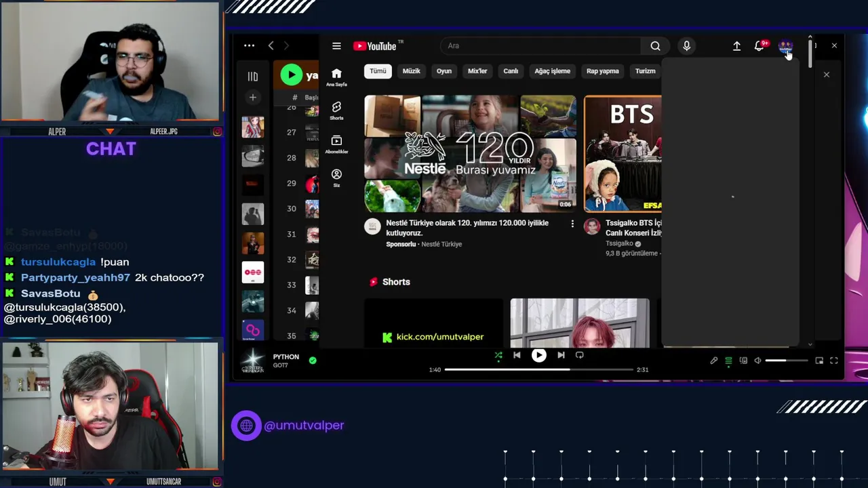Open YouTube notifications bell
Screen dimensions: 868x488
(759, 45)
